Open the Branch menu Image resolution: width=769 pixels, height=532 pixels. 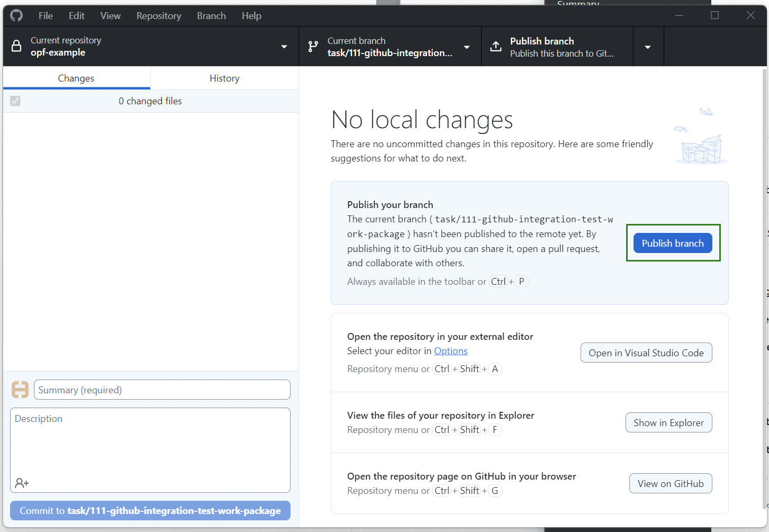pos(211,15)
